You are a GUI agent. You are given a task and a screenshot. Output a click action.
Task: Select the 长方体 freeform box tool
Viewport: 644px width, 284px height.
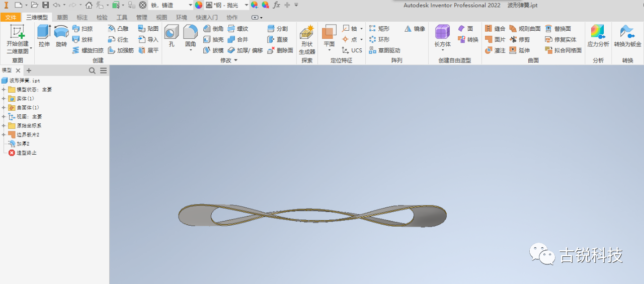[442, 38]
